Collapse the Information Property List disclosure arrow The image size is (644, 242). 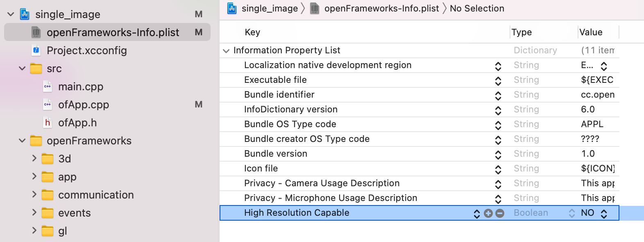click(226, 51)
